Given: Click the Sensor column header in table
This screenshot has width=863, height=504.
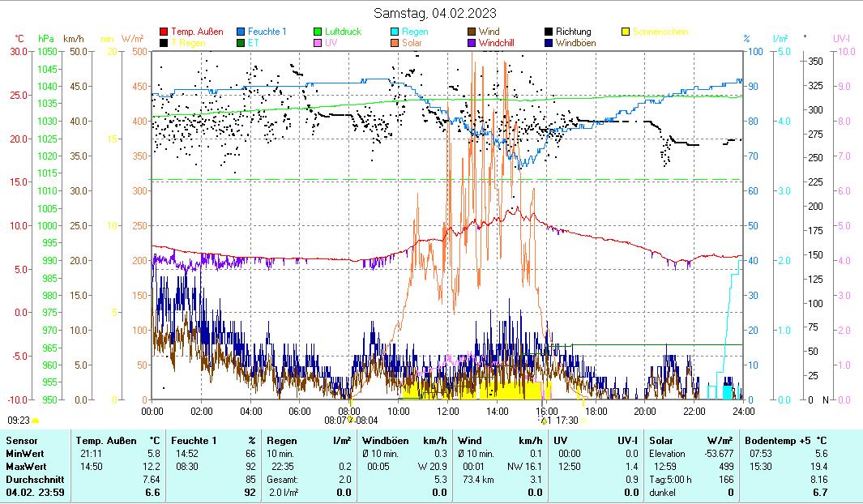Looking at the screenshot, I should click(x=21, y=440).
